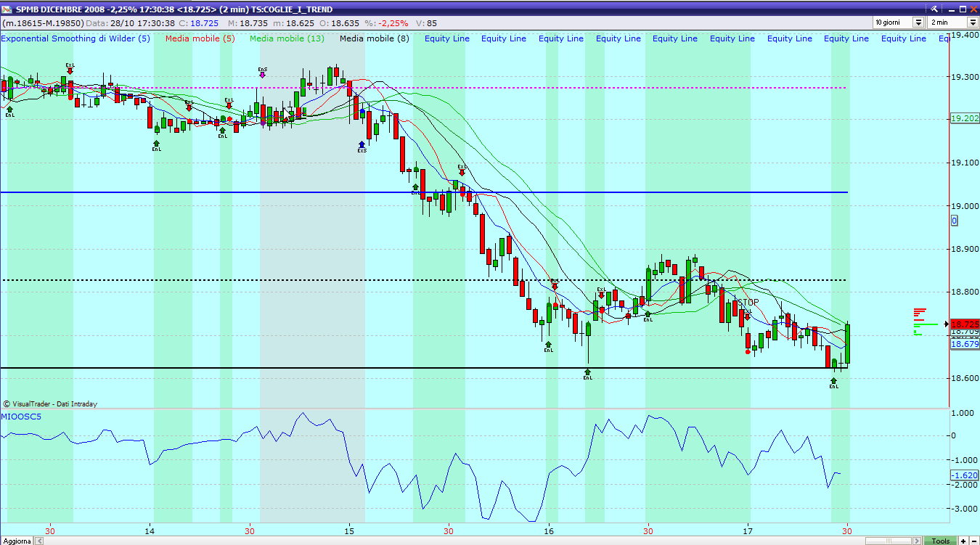Select the Exponential Smoothing di Wilder (5) label
Screen dimensions: 980x545
coord(75,38)
